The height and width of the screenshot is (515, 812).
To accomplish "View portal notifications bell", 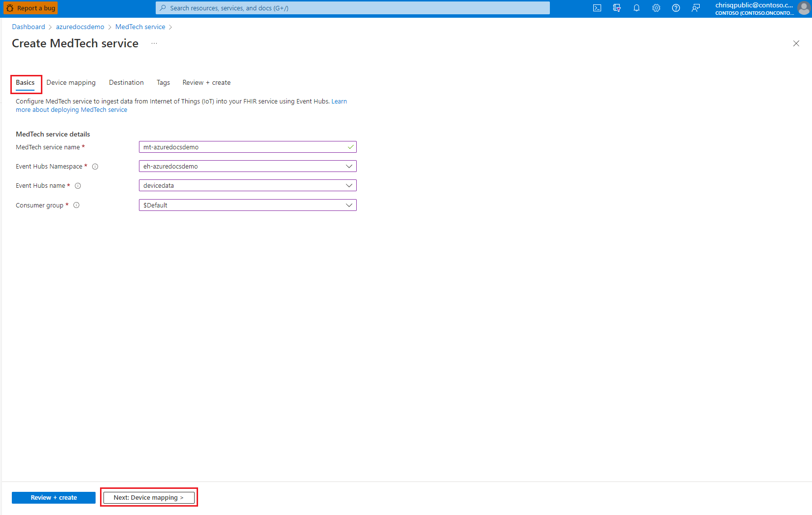I will [x=636, y=8].
